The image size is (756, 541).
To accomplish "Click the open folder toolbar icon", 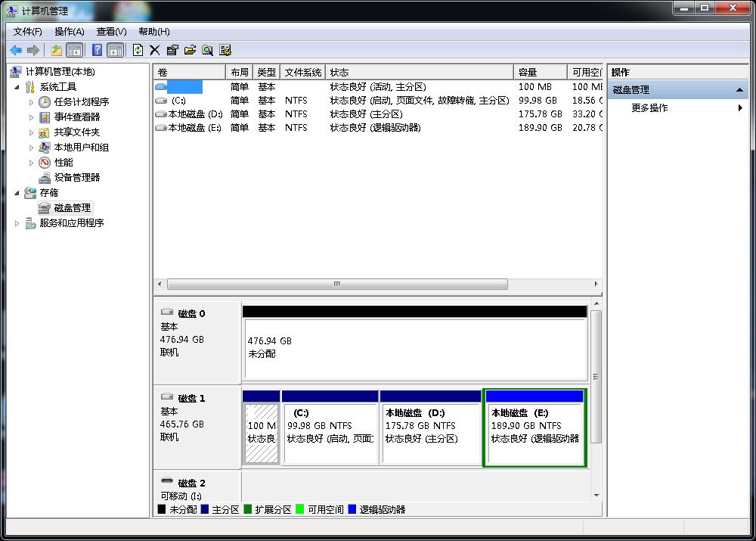I will 190,50.
